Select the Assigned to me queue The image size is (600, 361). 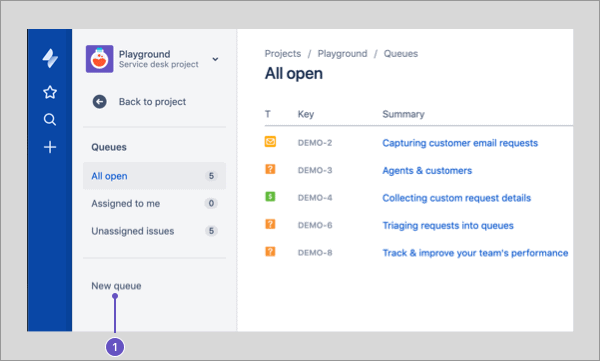click(154, 203)
